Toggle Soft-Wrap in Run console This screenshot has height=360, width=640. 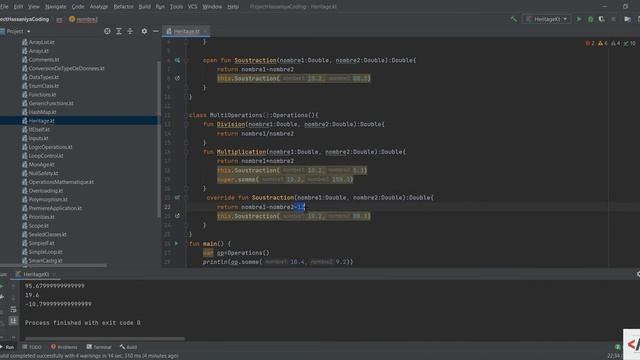[13, 309]
